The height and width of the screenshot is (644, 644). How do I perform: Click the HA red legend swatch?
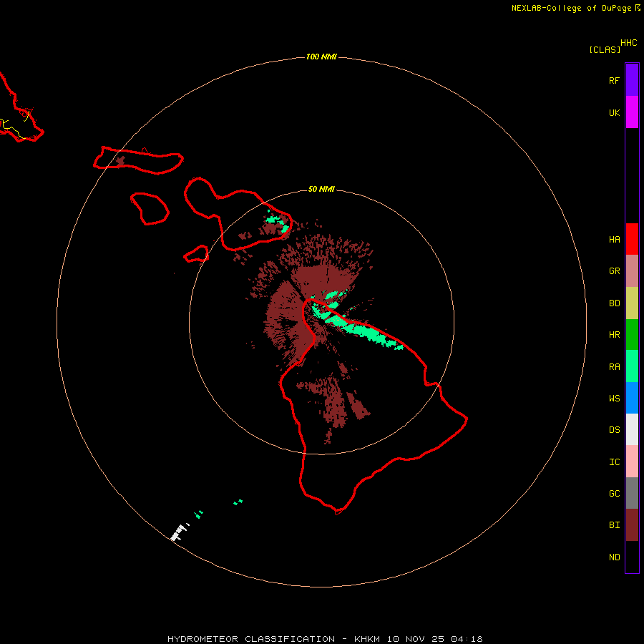(x=632, y=239)
